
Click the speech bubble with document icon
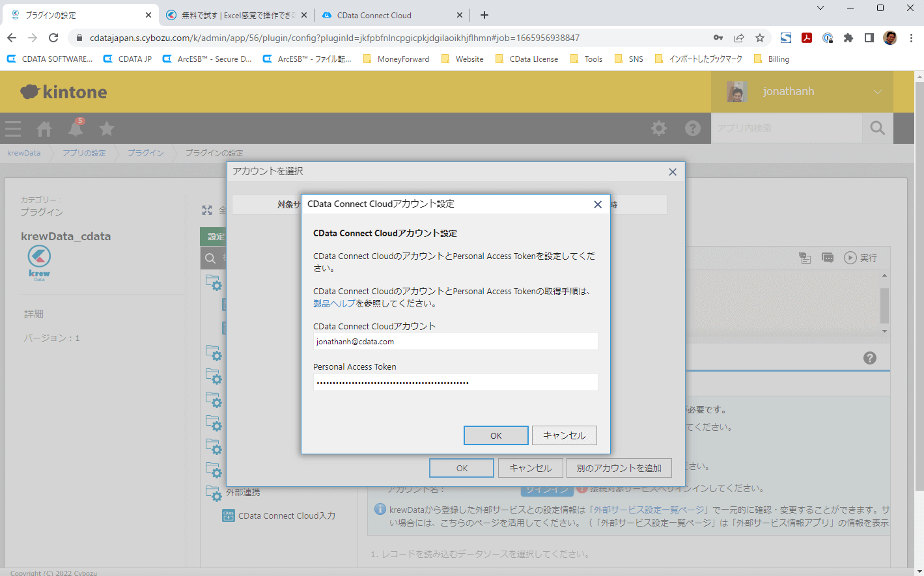click(805, 258)
